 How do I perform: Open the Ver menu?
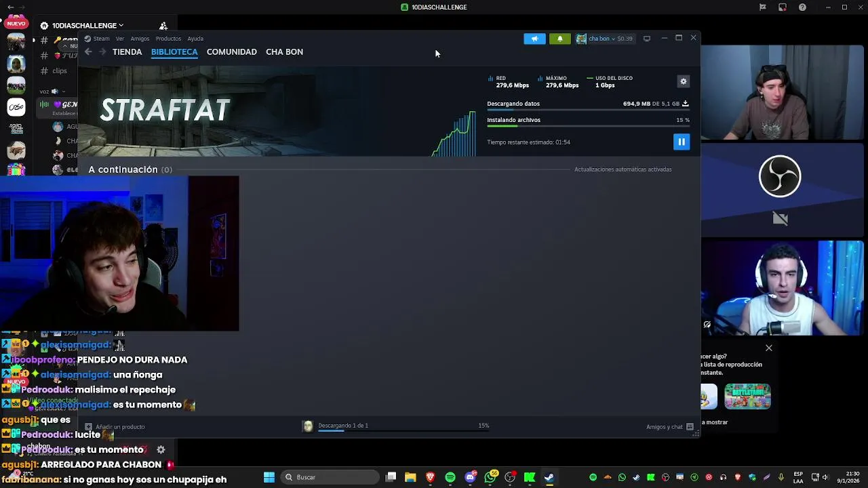[120, 39]
